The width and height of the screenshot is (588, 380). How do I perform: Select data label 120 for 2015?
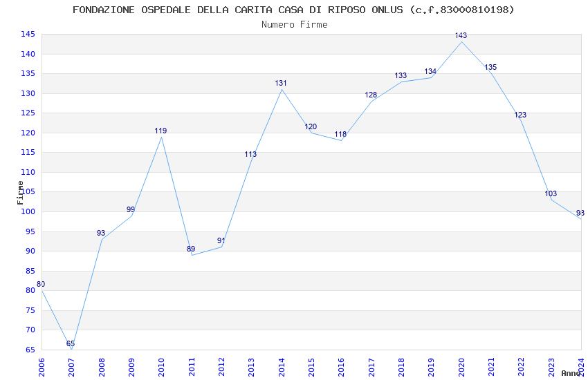pyautogui.click(x=311, y=126)
